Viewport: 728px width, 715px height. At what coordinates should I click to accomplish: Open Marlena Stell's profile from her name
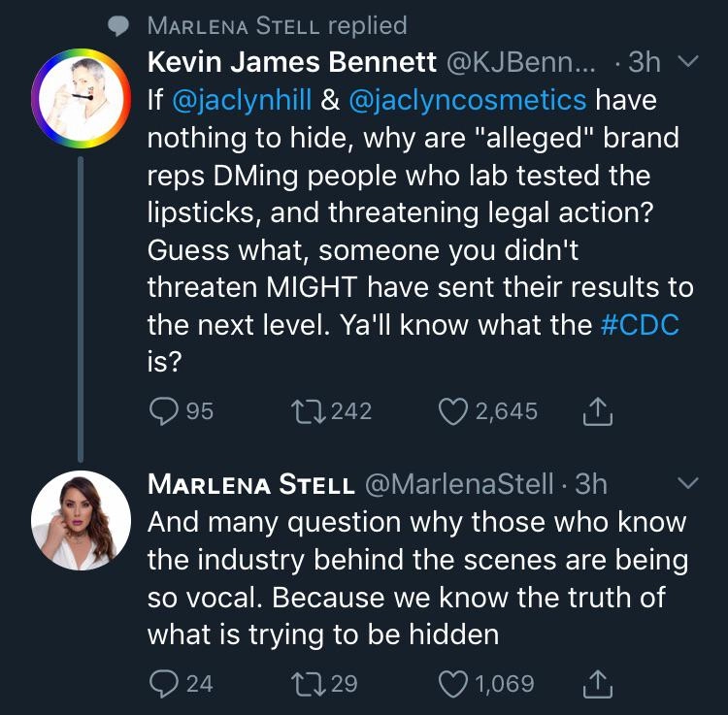[249, 484]
